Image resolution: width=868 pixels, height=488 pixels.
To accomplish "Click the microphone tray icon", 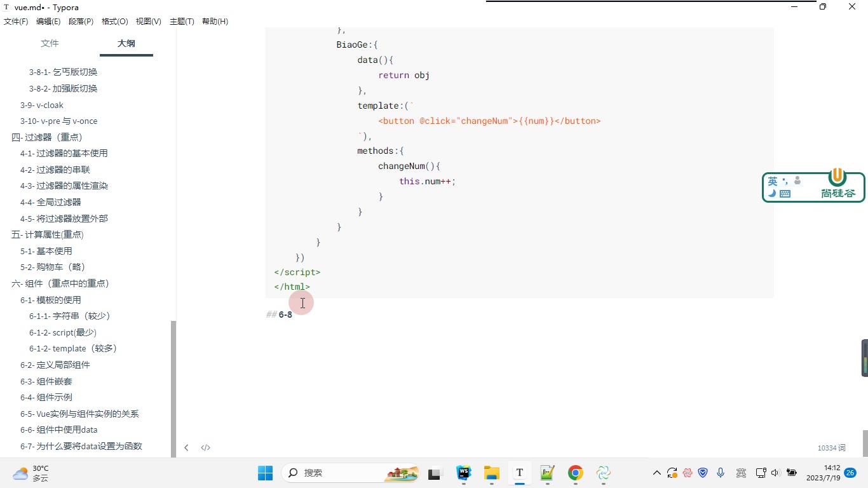I will pyautogui.click(x=721, y=473).
